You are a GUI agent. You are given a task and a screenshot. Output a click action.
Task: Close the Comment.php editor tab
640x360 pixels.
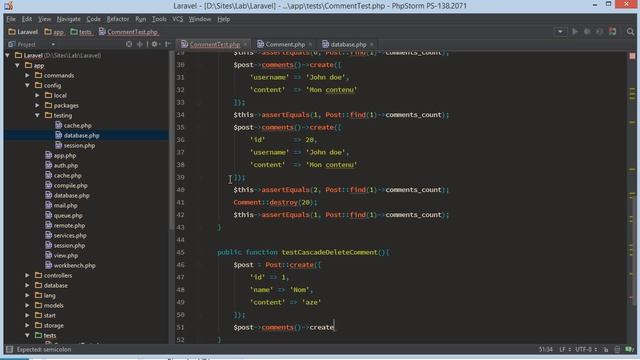(x=310, y=44)
